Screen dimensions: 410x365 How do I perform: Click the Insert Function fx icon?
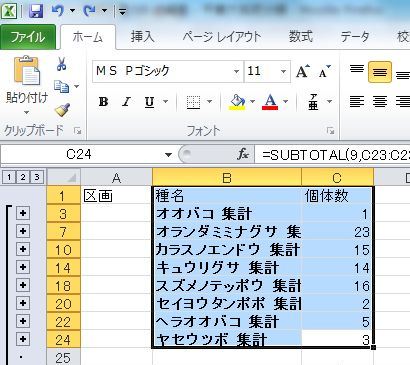[243, 154]
